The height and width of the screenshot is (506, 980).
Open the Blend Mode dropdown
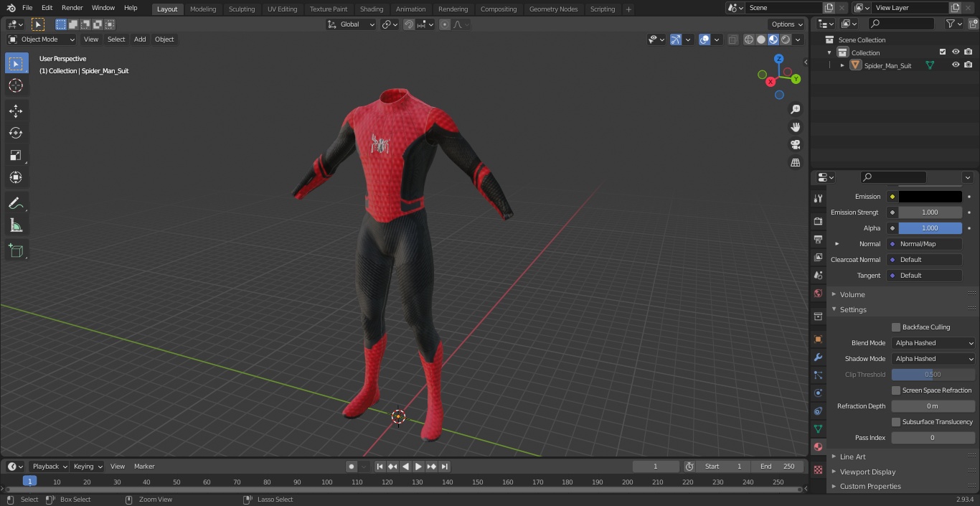tap(933, 343)
